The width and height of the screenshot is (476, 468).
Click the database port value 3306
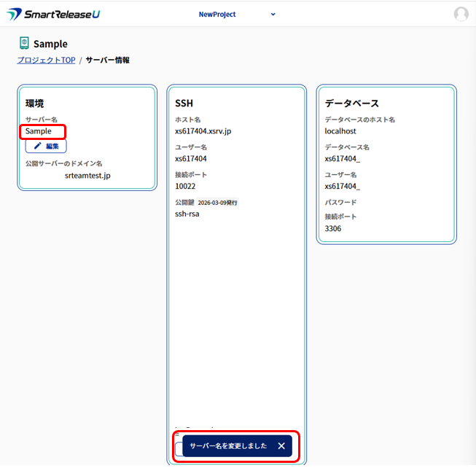(x=333, y=228)
